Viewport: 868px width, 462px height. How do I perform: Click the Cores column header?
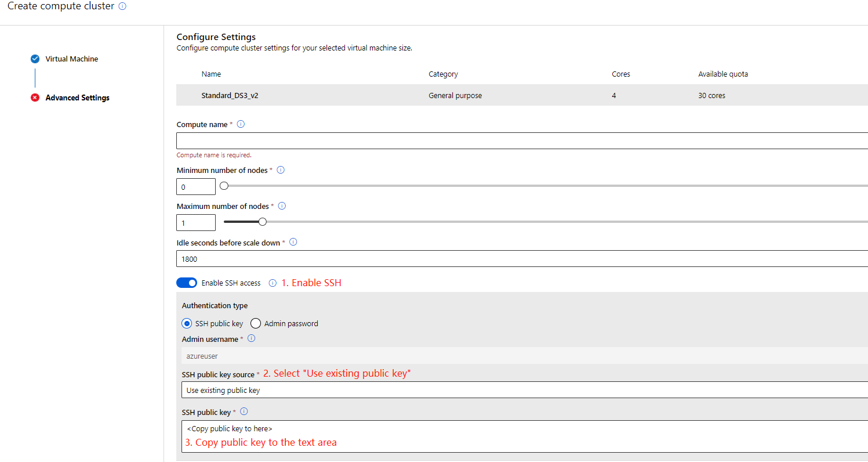tap(621, 74)
